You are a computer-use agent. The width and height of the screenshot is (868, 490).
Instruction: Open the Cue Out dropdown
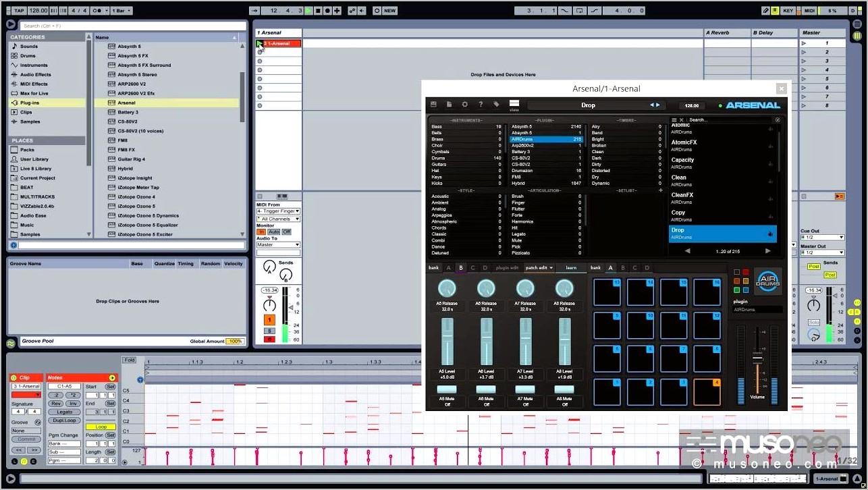pyautogui.click(x=822, y=237)
